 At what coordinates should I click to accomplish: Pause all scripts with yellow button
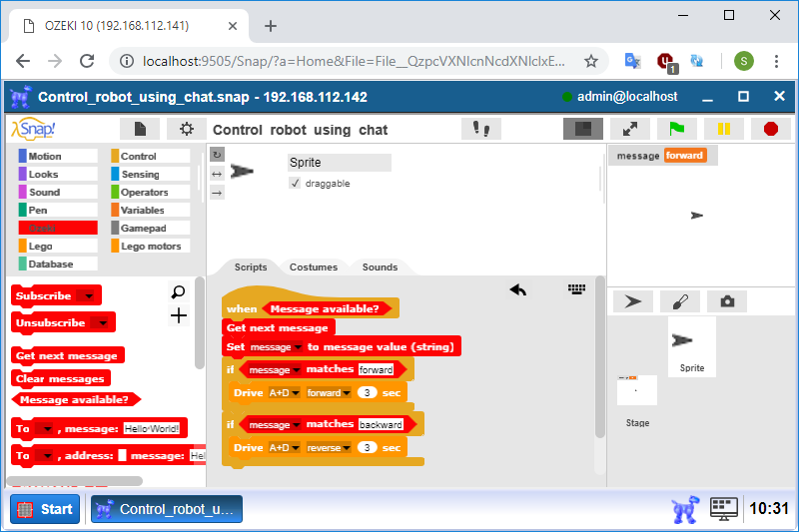click(723, 129)
